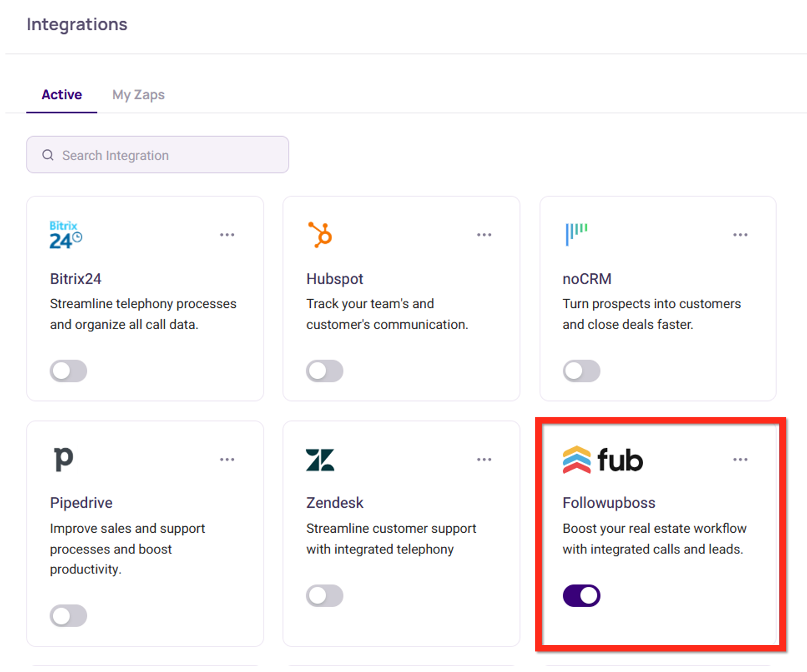Switch to the My Zaps tab
This screenshot has height=672, width=807.
pos(138,95)
